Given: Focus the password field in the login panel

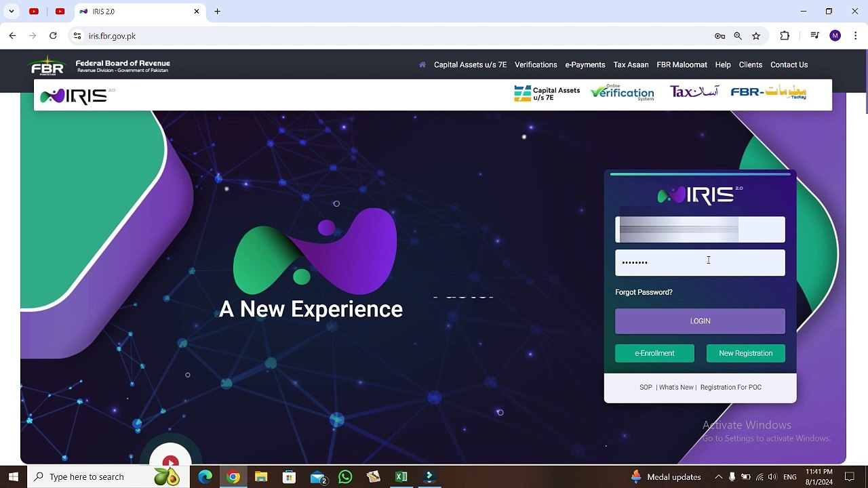Looking at the screenshot, I should coord(700,262).
